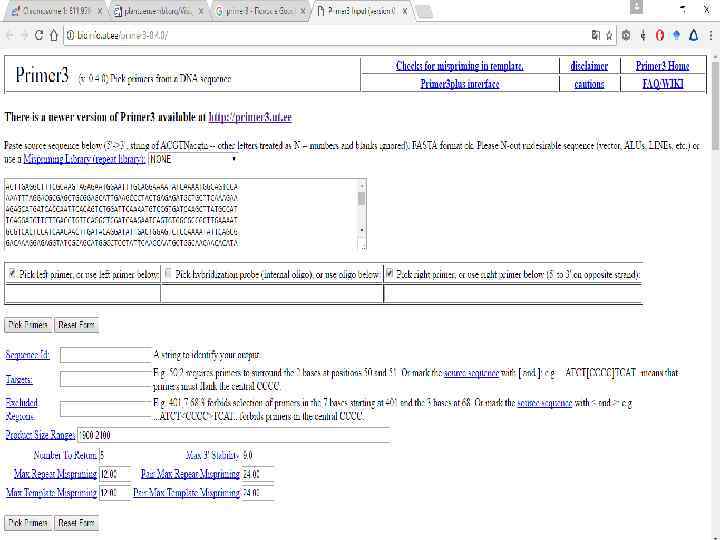Open the Targets help link

coord(19,380)
